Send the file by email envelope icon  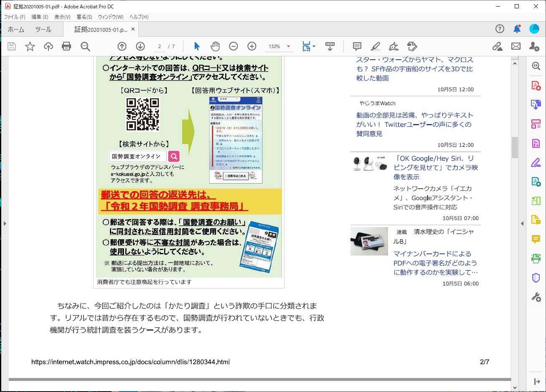click(516, 46)
